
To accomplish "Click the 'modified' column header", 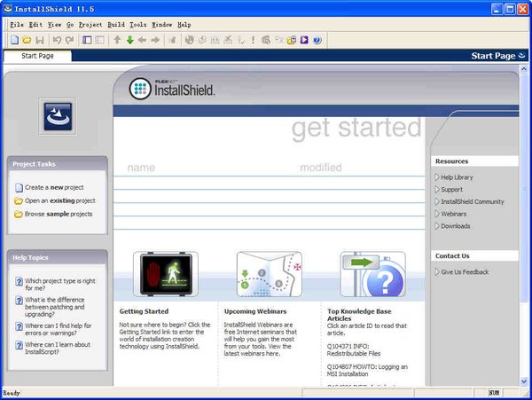I will (321, 168).
